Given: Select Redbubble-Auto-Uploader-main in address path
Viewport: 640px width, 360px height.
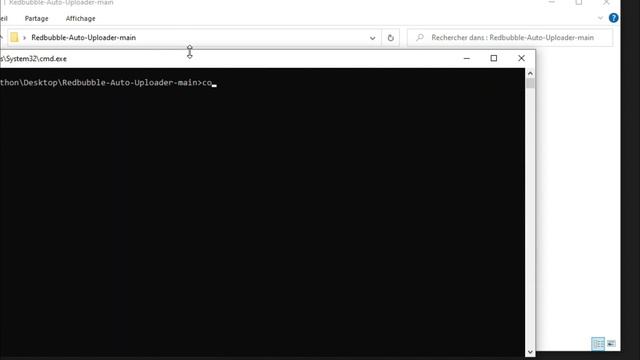Looking at the screenshot, I should pyautogui.click(x=83, y=38).
